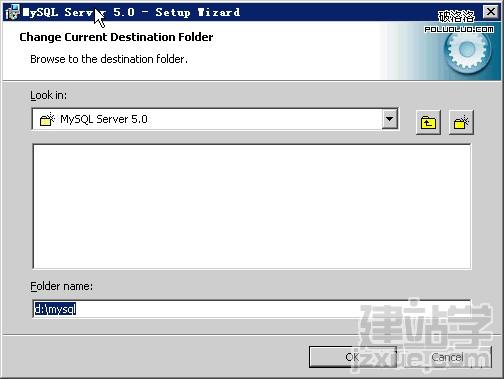Cancel the folder change dialog
The width and height of the screenshot is (504, 379).
pos(447,357)
